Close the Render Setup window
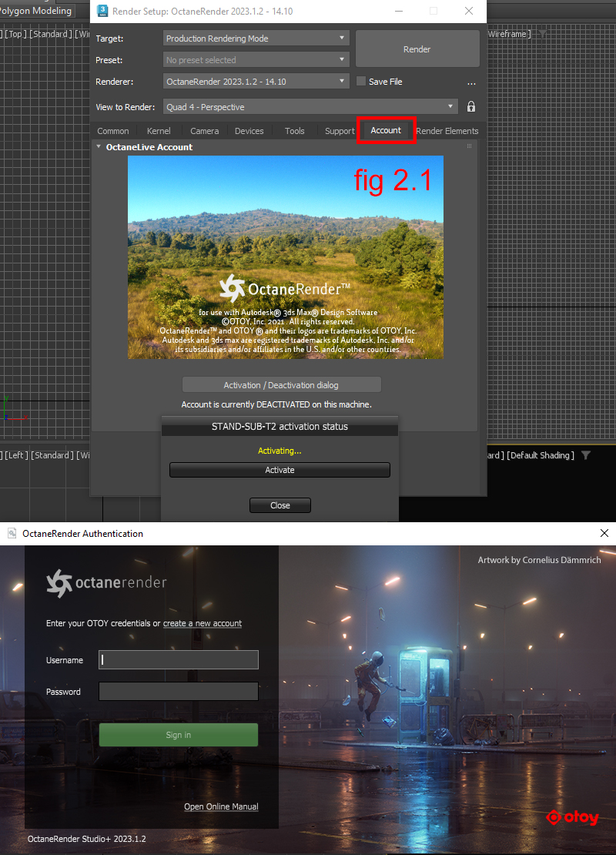This screenshot has width=616, height=855. click(x=469, y=11)
